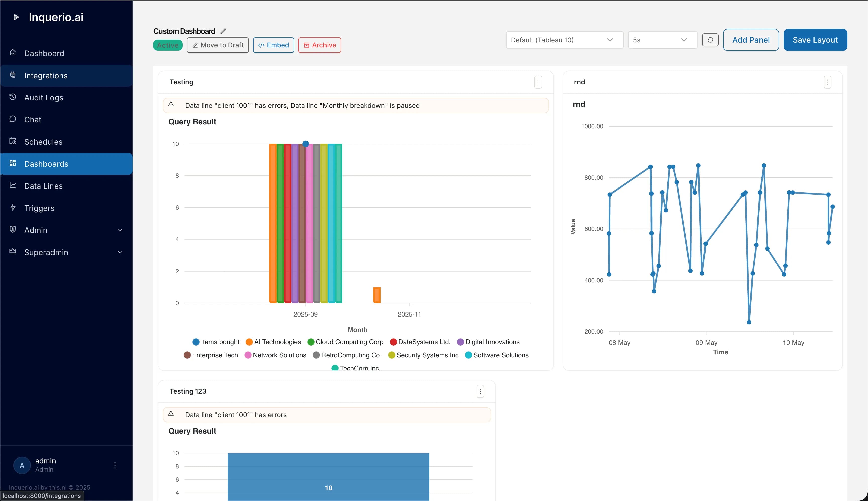Toggle Items bought legend entry
Image resolution: width=868 pixels, height=501 pixels.
tap(215, 342)
